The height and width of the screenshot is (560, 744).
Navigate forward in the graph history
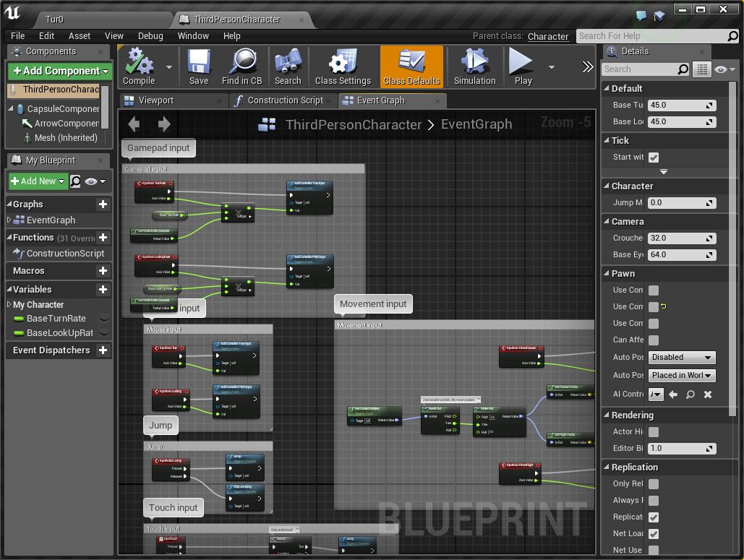164,124
